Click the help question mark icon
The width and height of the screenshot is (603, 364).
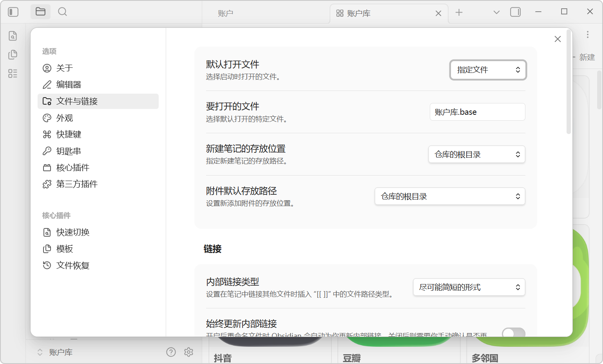click(171, 352)
